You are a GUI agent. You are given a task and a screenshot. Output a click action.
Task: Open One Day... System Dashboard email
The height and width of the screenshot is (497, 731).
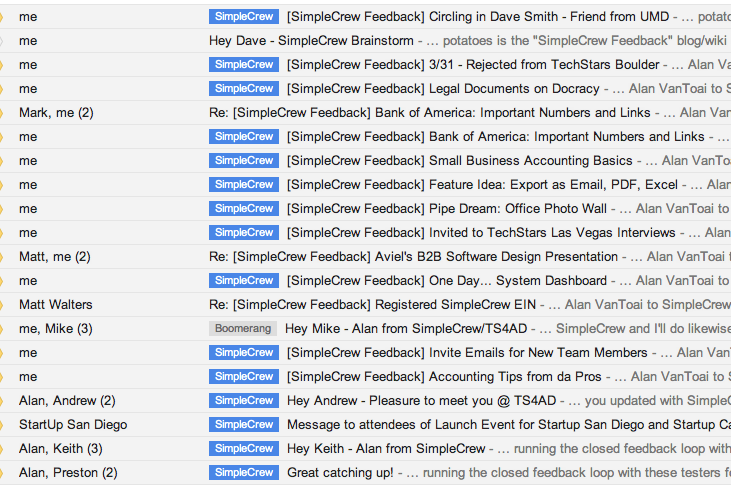click(x=447, y=281)
